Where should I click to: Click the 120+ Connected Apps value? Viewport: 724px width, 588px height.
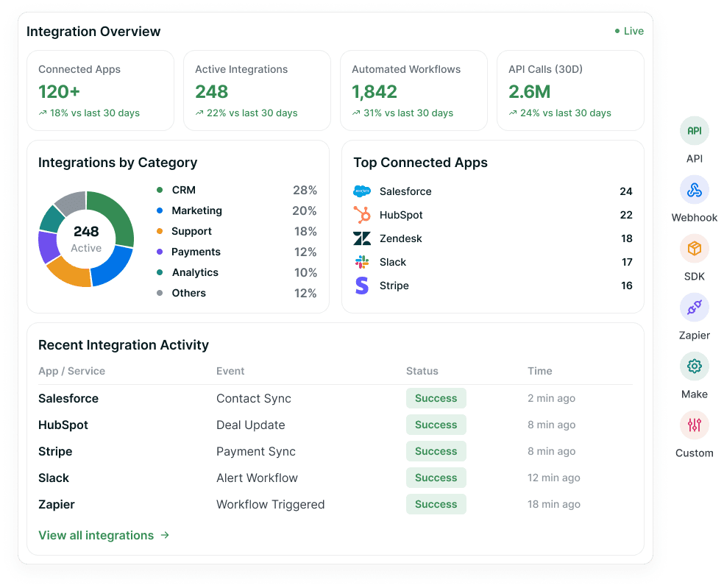(x=59, y=91)
